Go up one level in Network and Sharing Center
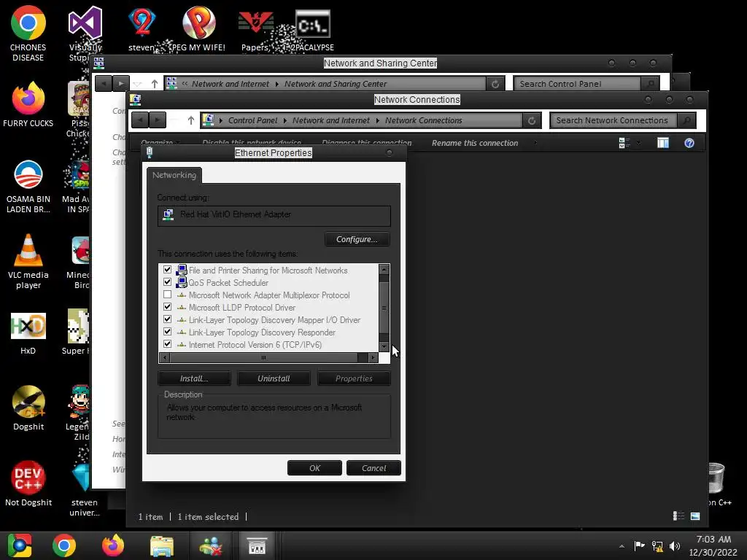 155,84
